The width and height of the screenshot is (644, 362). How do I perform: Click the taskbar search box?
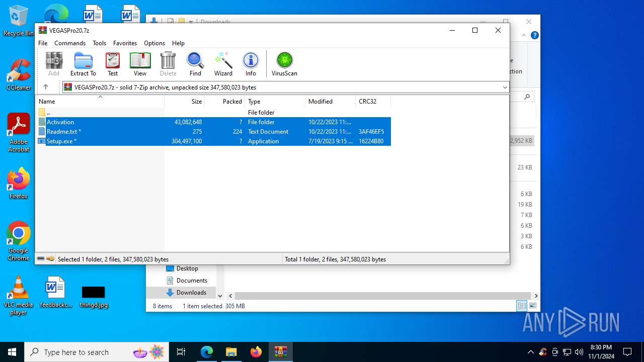(97, 352)
